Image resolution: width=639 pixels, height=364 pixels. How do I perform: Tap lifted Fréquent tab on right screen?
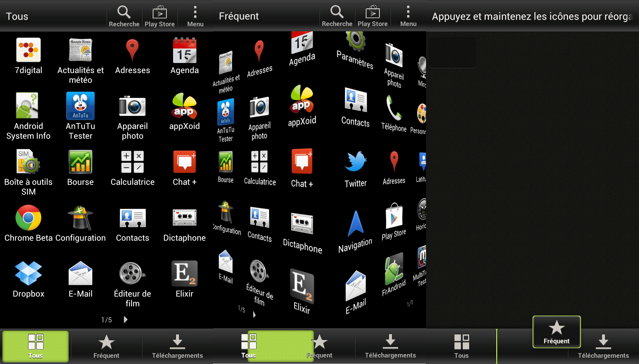[556, 332]
